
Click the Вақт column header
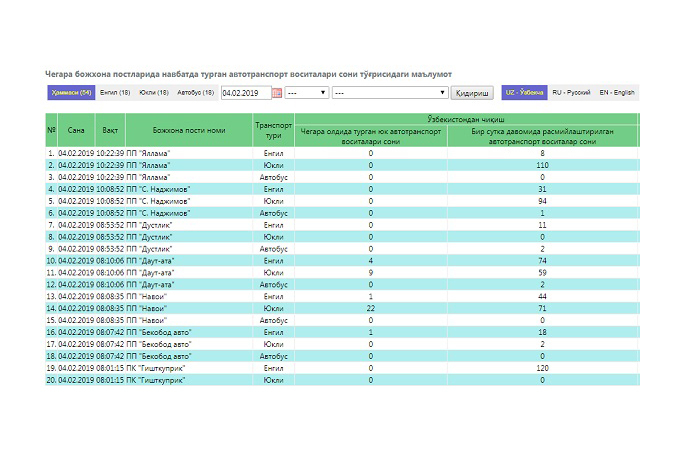click(x=110, y=130)
